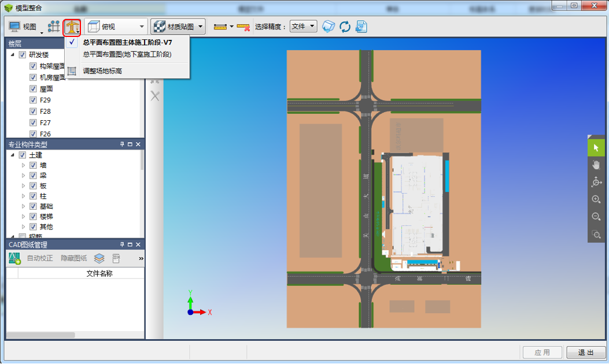Click the refresh circular arrows icon
This screenshot has height=364, width=609.
pyautogui.click(x=345, y=27)
